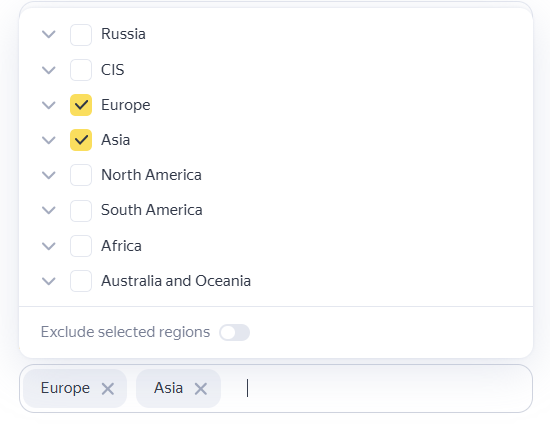550x430 pixels.
Task: Click the region search input field
Action: click(375, 388)
